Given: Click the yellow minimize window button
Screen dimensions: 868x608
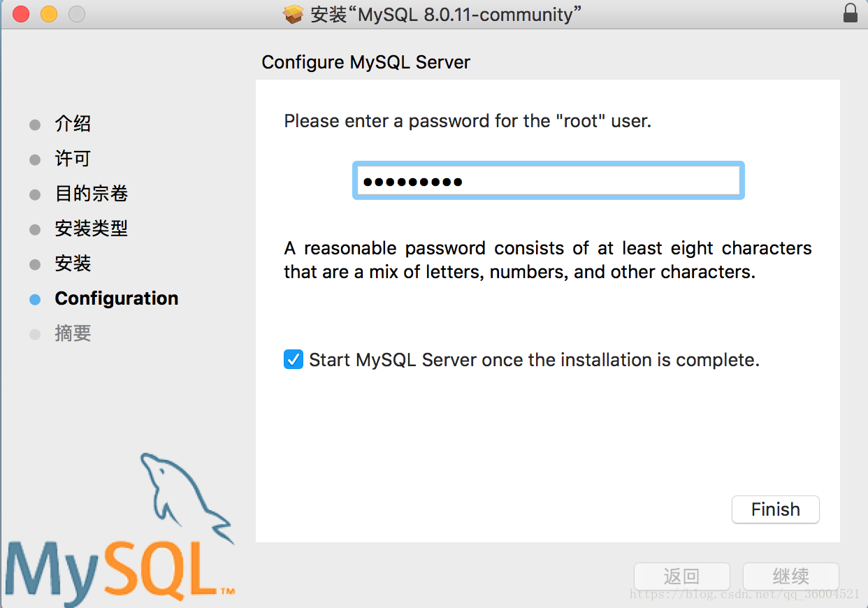Looking at the screenshot, I should (x=49, y=14).
